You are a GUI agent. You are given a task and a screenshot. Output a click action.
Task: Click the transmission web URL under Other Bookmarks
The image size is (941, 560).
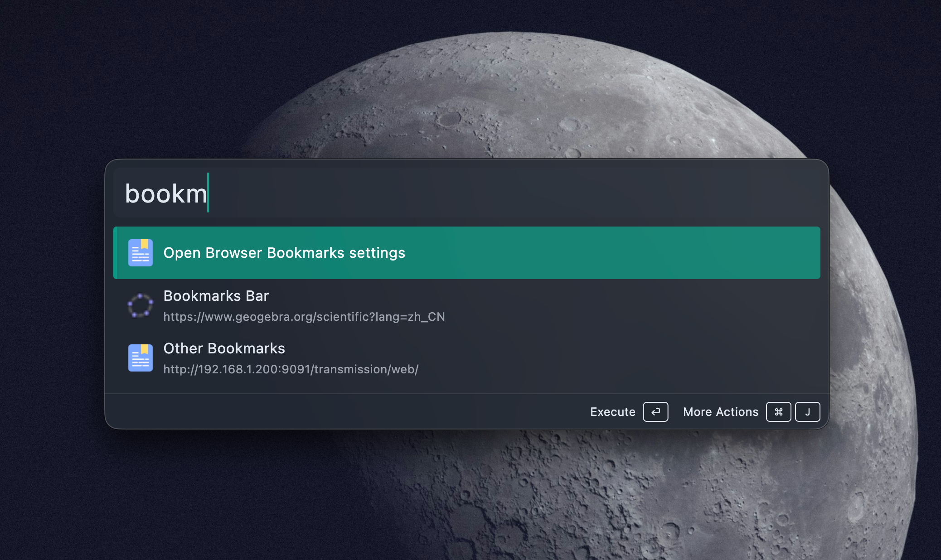pyautogui.click(x=291, y=369)
